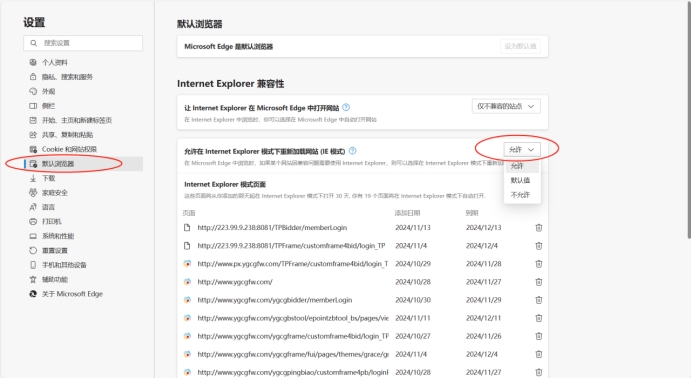Open the http://www.ygcgfw.com/ page link
Image resolution: width=692 pixels, height=379 pixels.
pos(235,282)
